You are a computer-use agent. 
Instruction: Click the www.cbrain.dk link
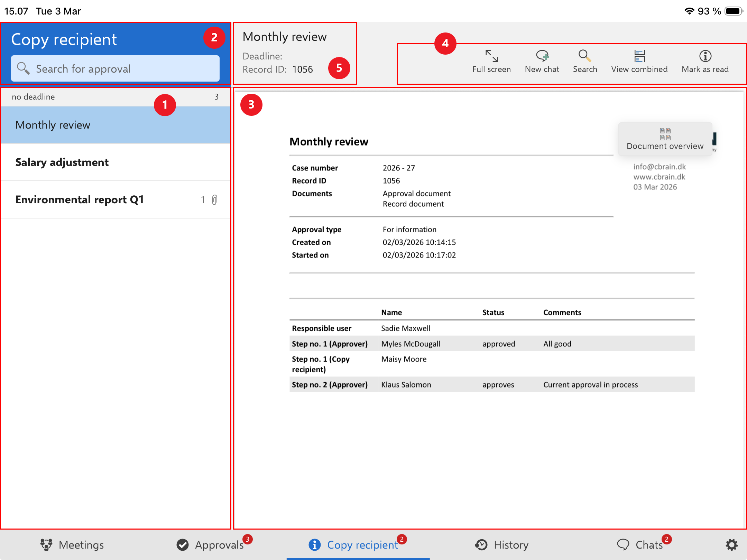pos(659,177)
